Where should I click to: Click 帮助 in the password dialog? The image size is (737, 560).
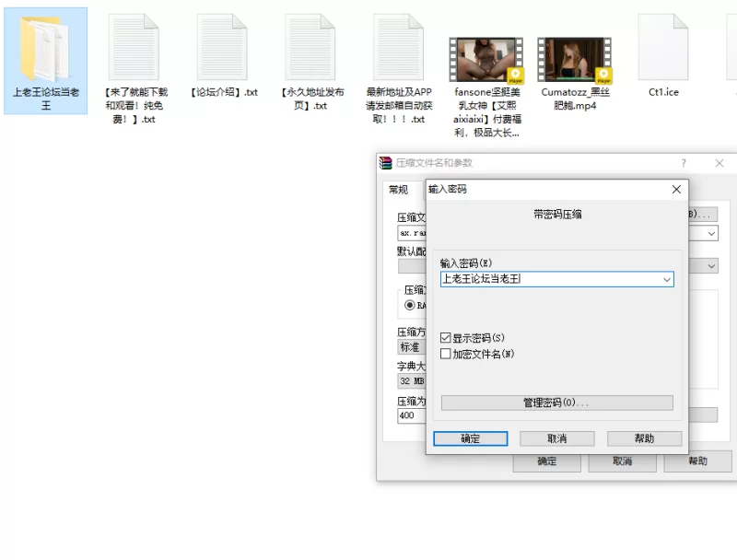tap(644, 438)
